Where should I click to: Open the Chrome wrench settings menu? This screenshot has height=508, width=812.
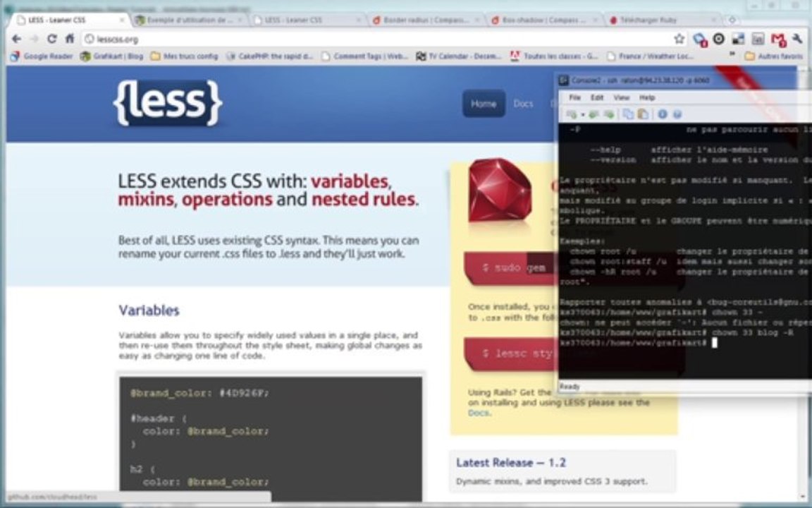point(797,38)
